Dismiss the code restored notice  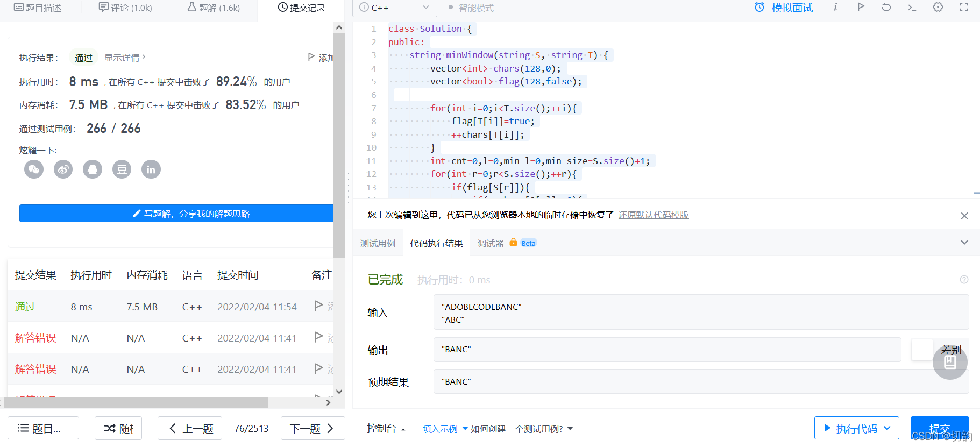(964, 216)
